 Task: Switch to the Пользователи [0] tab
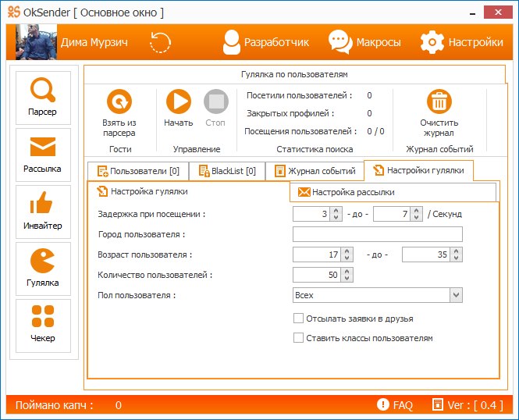pos(138,171)
